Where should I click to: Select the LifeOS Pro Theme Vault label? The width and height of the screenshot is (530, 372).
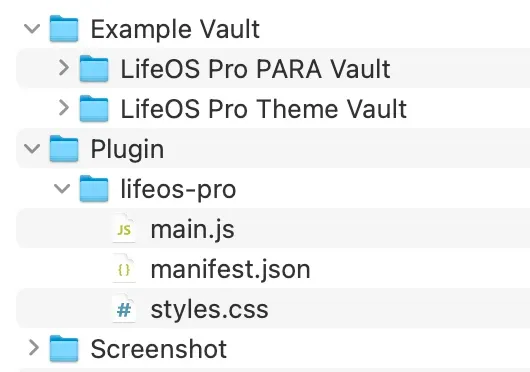click(264, 109)
